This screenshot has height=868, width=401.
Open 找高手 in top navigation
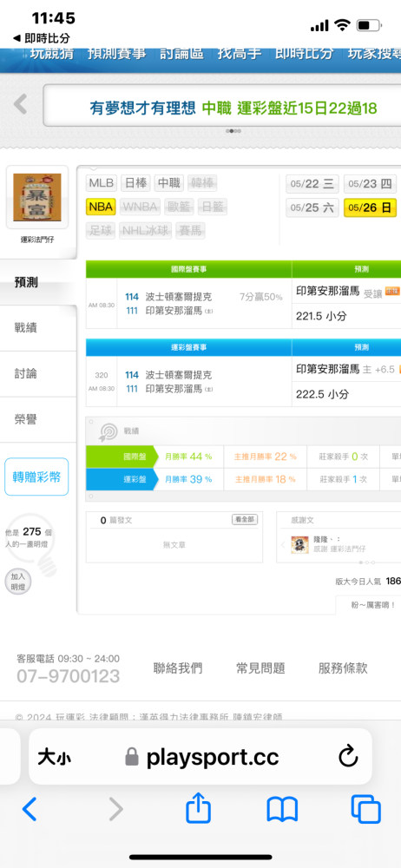[240, 54]
